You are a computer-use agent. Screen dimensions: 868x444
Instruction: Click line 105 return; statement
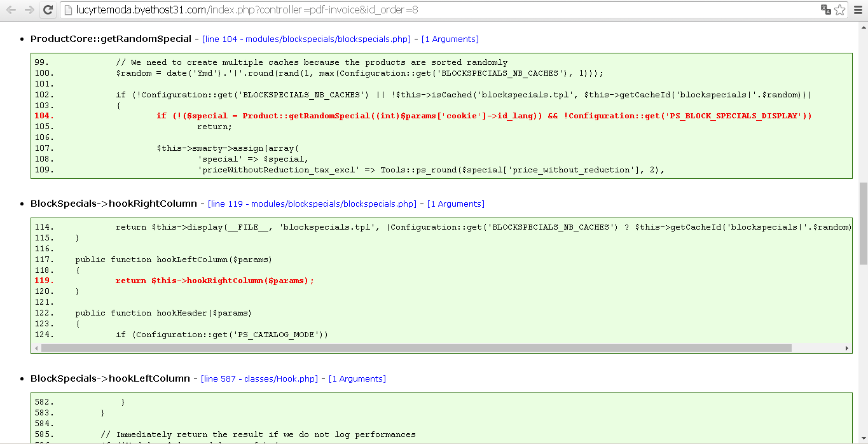tap(215, 127)
